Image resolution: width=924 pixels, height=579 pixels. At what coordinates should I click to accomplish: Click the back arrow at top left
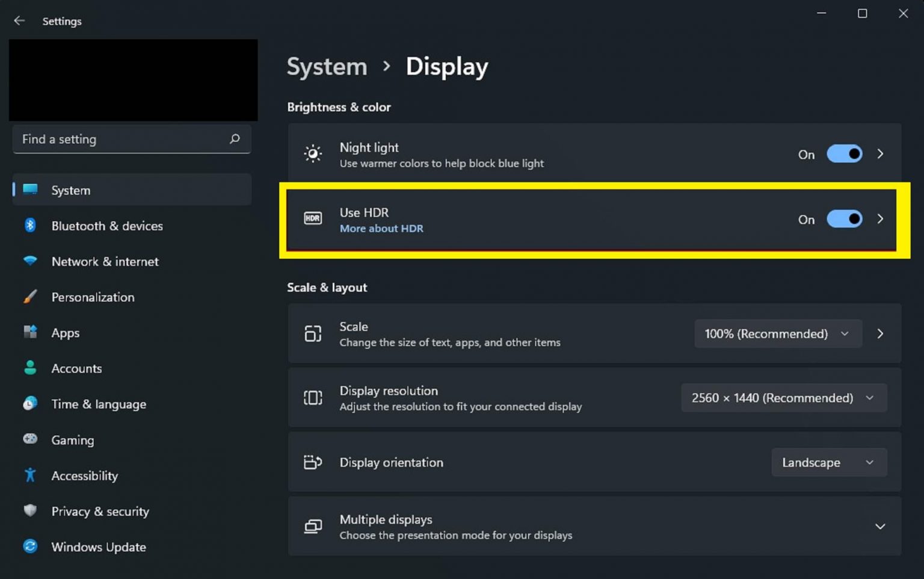click(19, 20)
